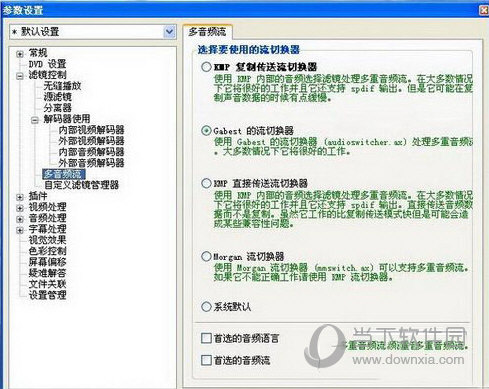Open 外部音频解码器 settings
This screenshot has height=389, width=489.
point(91,163)
